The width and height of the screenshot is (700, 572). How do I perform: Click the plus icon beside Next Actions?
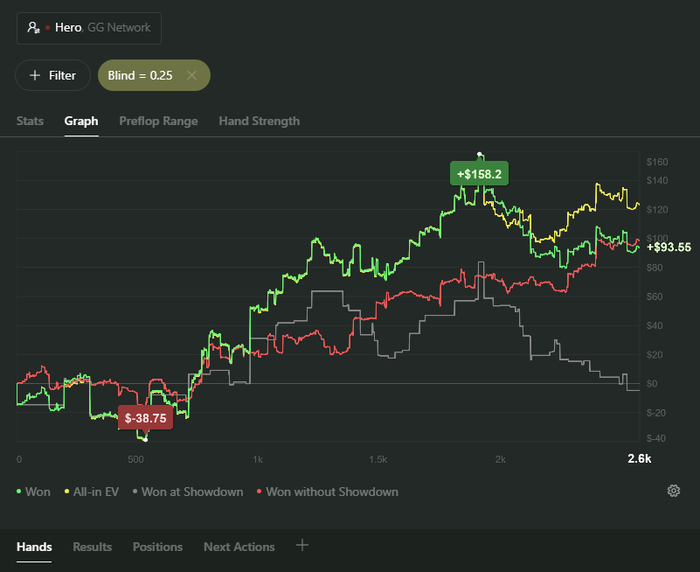pos(302,545)
